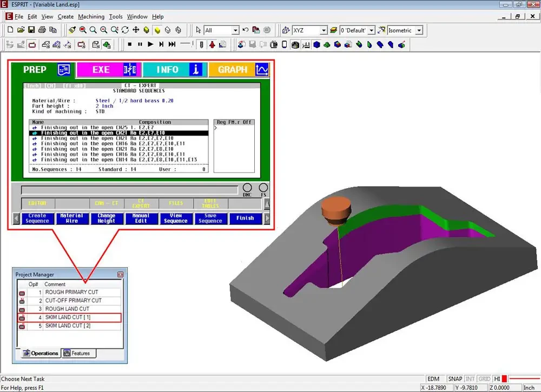The width and height of the screenshot is (541, 392).
Task: Select ROUGH PRIMARY CUT operation
Action: (x=70, y=292)
